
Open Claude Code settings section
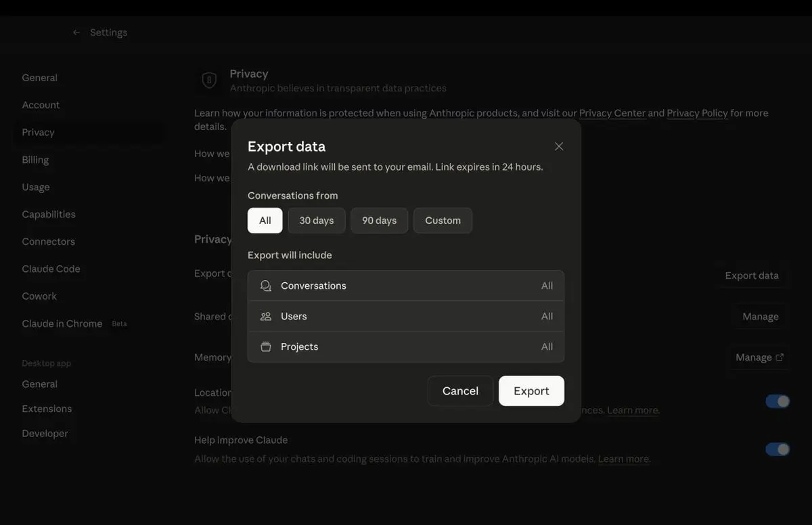coord(51,269)
